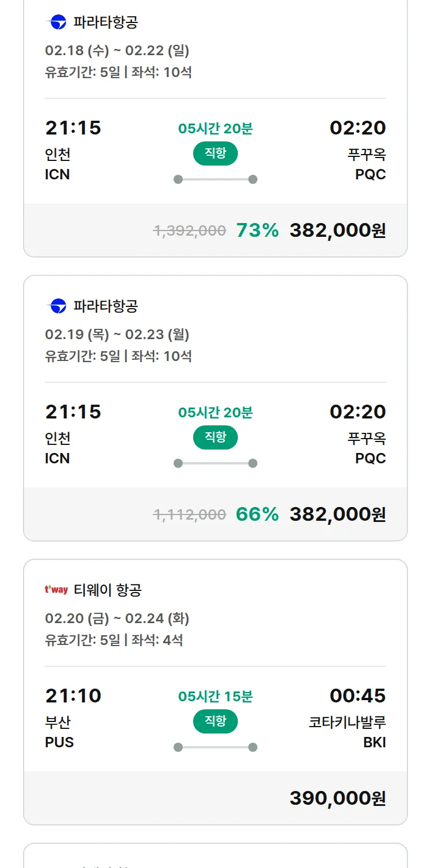Click the 390,000원 price
The height and width of the screenshot is (868, 431).
[x=337, y=798]
